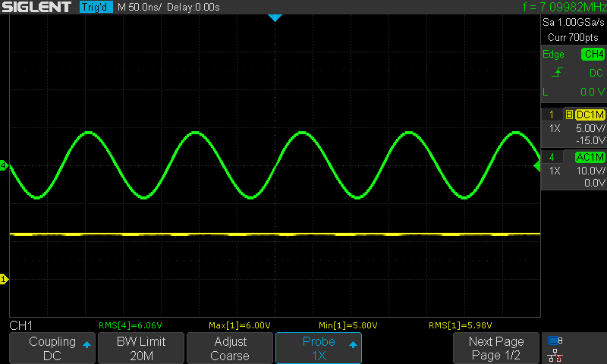The height and width of the screenshot is (364, 607).
Task: Click the BW limit B indicator on channel 1
Action: pyautogui.click(x=569, y=115)
